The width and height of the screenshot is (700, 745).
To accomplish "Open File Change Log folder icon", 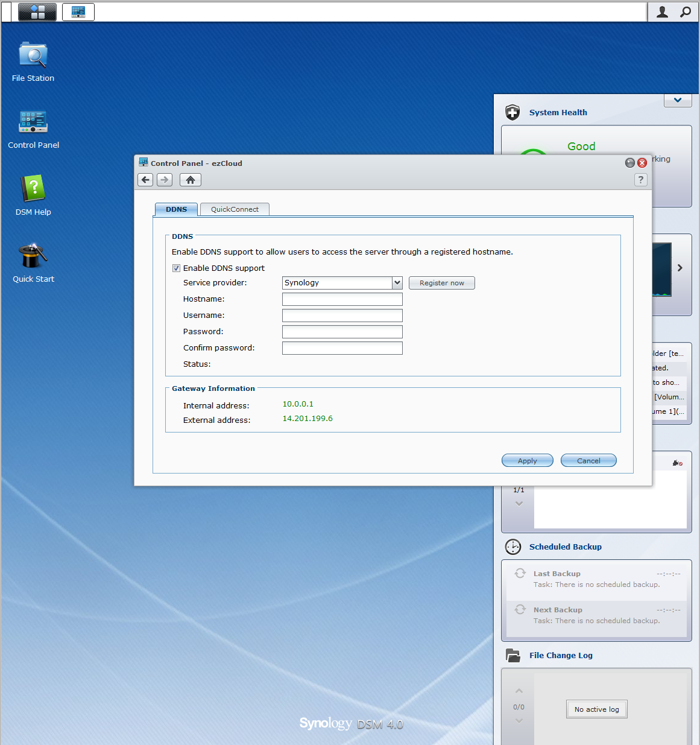I will click(513, 655).
